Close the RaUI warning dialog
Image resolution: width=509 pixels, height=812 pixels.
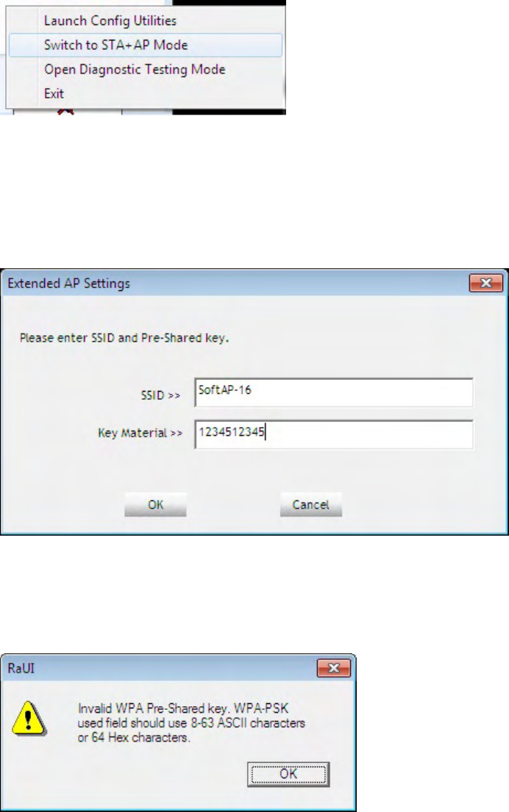(334, 669)
